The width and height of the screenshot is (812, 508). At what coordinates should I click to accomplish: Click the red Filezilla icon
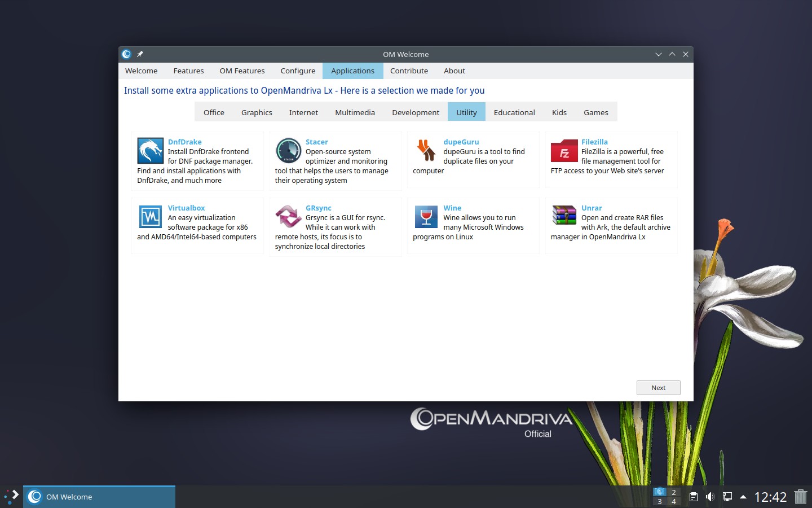(564, 151)
